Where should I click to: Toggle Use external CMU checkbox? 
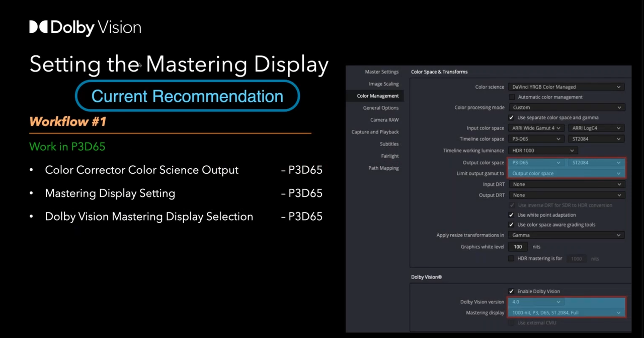512,323
